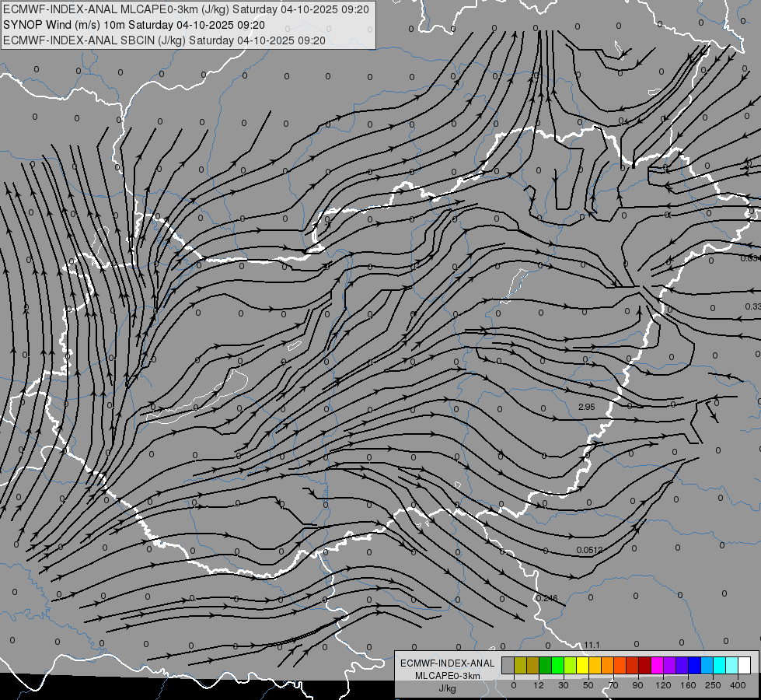
Task: Click the lime yellow-green legend swatch
Action: pyautogui.click(x=571, y=665)
